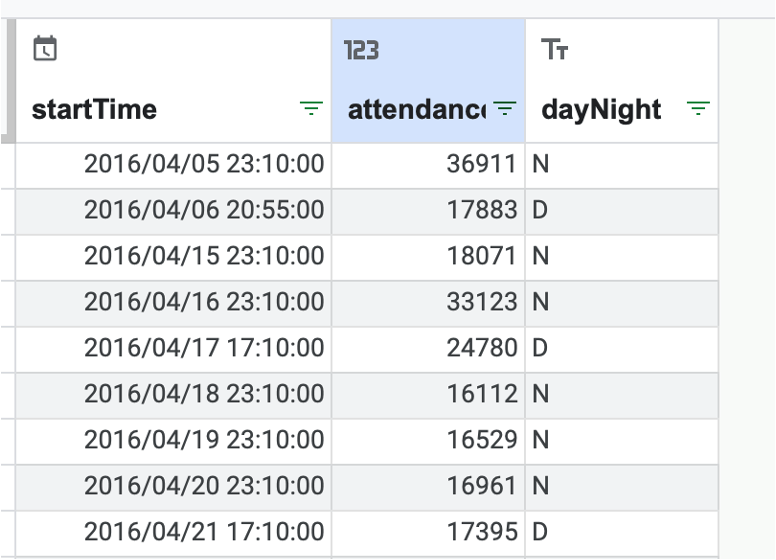This screenshot has height=560, width=776.
Task: Click the cell 2016/04/05 23:10:00
Action: pyautogui.click(x=174, y=166)
